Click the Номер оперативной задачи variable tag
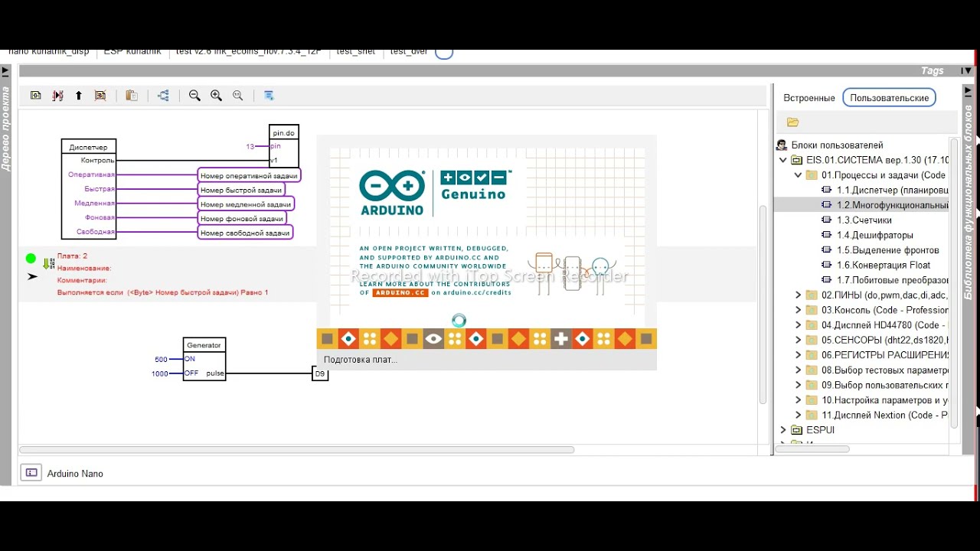Screen dimensions: 980x551 [249, 175]
